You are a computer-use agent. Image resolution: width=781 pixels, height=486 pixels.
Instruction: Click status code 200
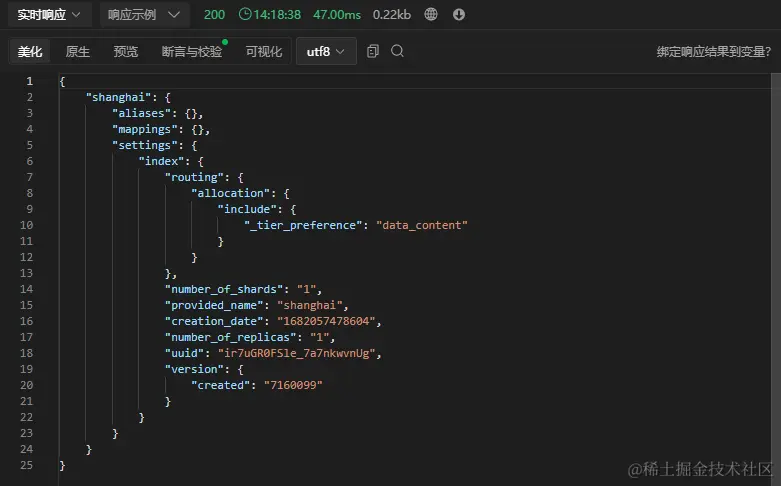214,14
